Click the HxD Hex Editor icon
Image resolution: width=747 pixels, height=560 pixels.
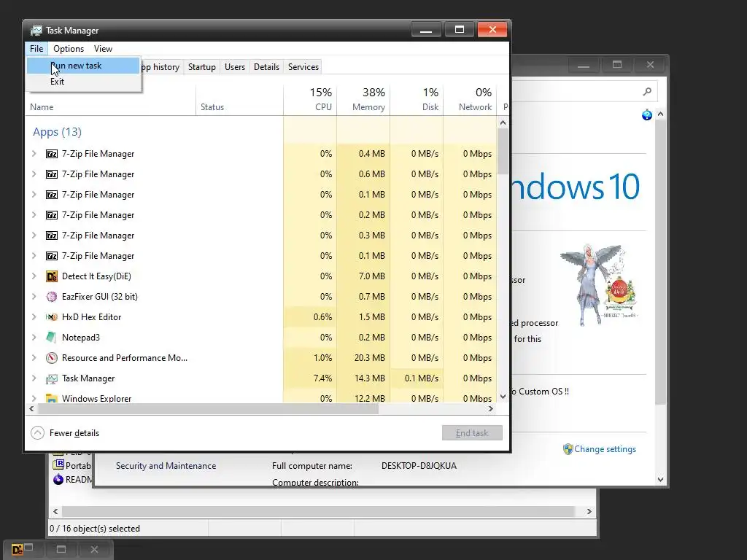[x=52, y=317]
